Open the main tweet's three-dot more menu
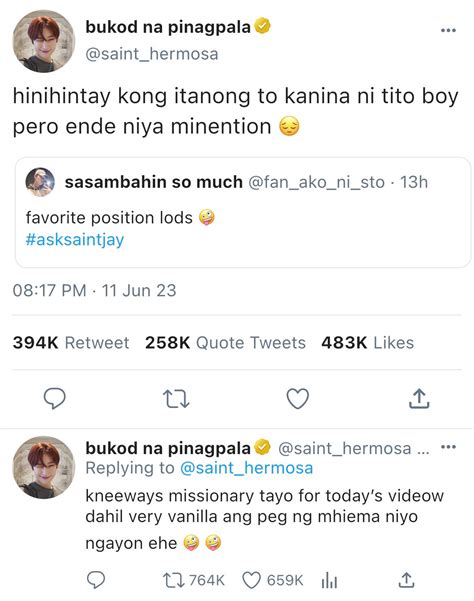 click(x=448, y=30)
